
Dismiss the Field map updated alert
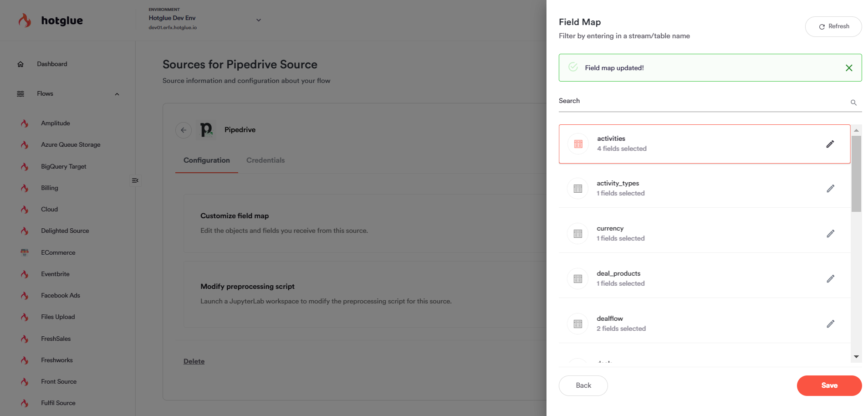pyautogui.click(x=849, y=68)
